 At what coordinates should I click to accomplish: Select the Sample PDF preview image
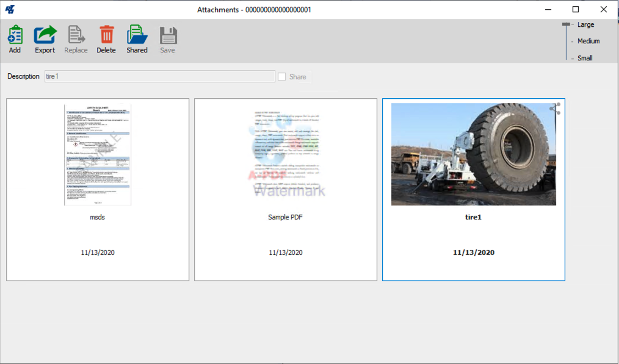click(x=286, y=154)
